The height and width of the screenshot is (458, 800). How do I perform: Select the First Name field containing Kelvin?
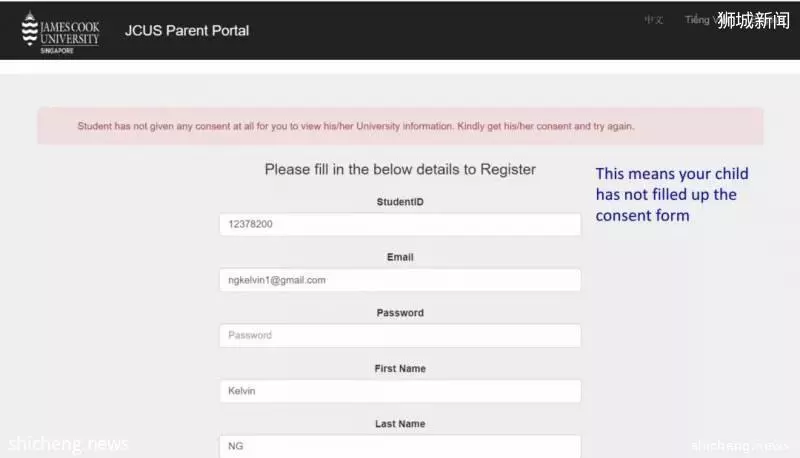click(x=400, y=391)
